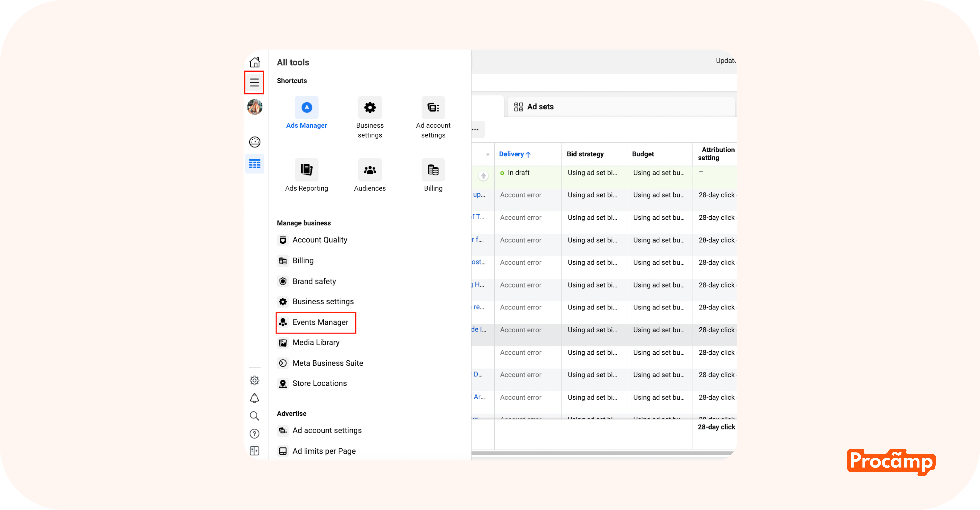The width and height of the screenshot is (980, 510).
Task: Click the Media Library image icon
Action: click(x=283, y=343)
